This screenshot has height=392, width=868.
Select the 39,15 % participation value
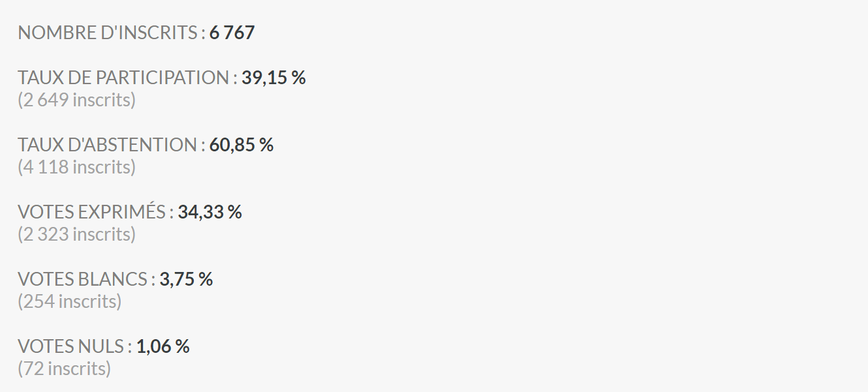[x=273, y=78]
